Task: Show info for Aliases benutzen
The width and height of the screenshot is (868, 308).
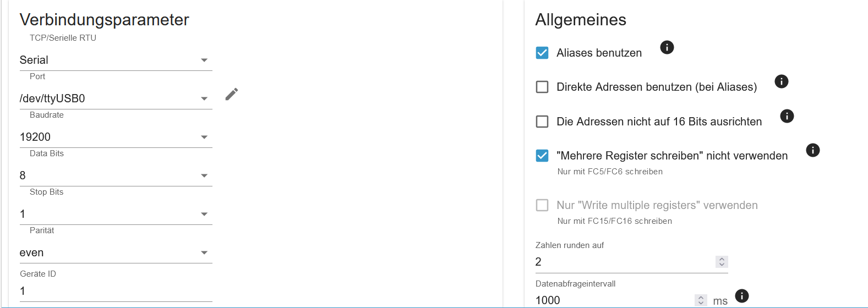Action: pos(667,47)
